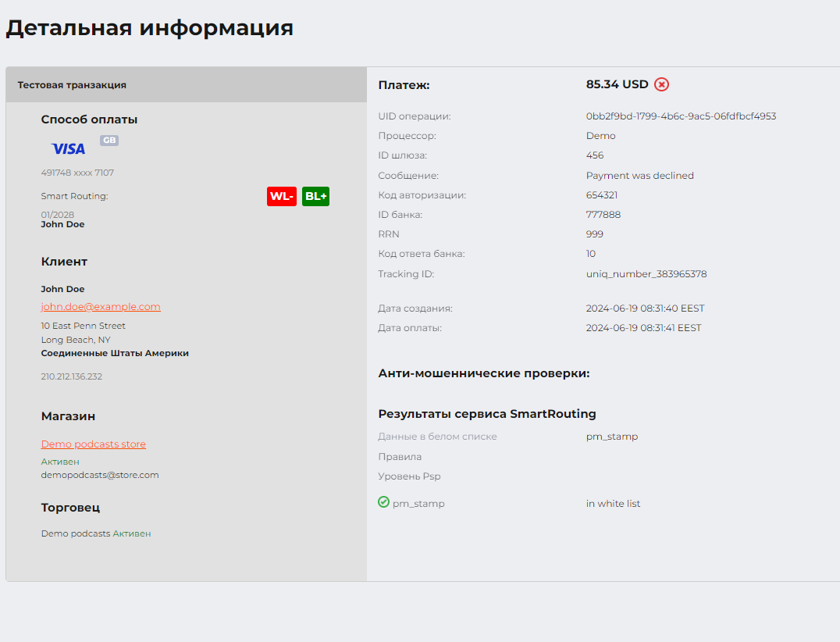Click the GB country badge

[109, 141]
